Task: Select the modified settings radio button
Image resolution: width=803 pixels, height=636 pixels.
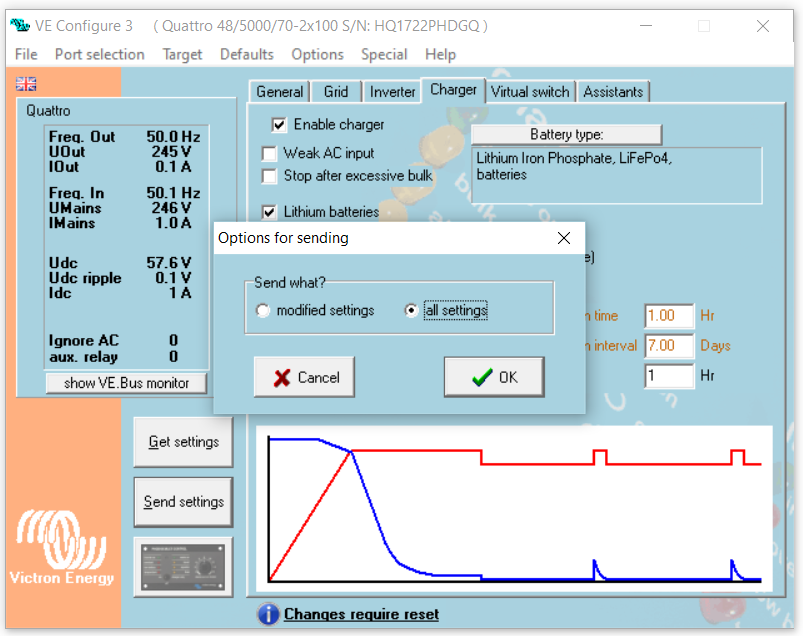Action: [263, 310]
